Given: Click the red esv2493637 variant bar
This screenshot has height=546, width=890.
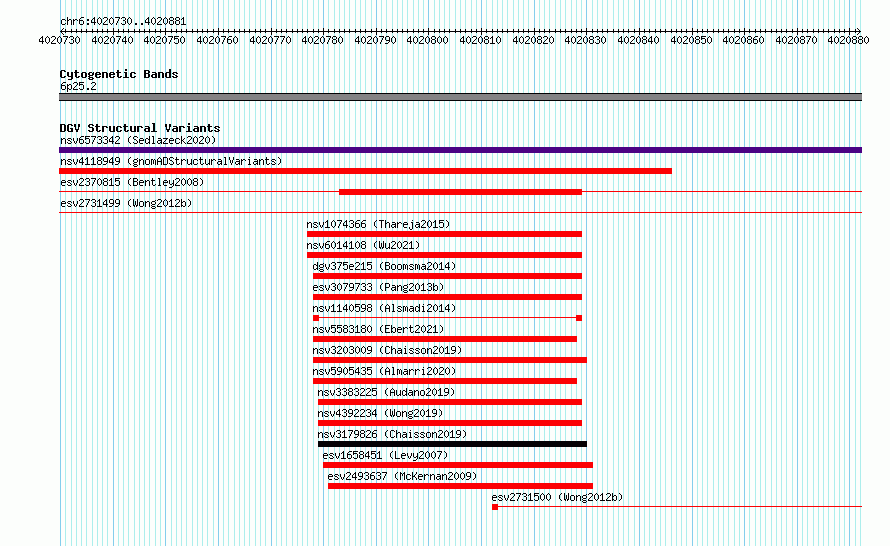Looking at the screenshot, I should (x=460, y=486).
